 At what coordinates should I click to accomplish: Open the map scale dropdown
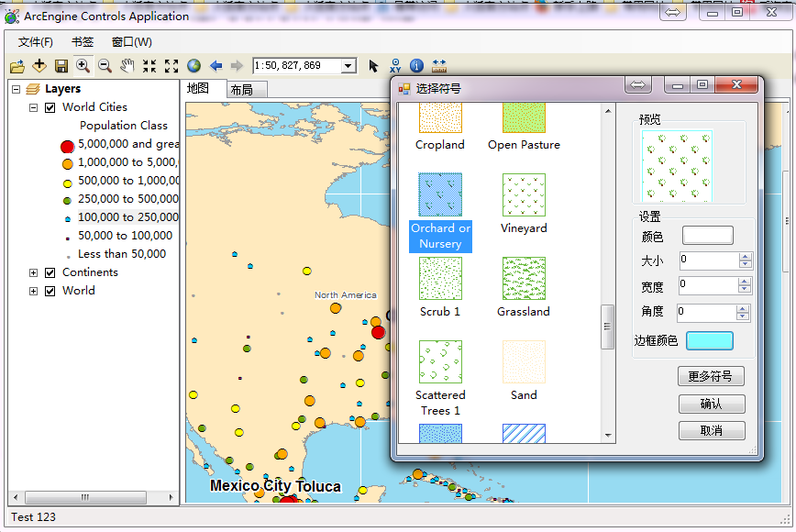pyautogui.click(x=348, y=66)
